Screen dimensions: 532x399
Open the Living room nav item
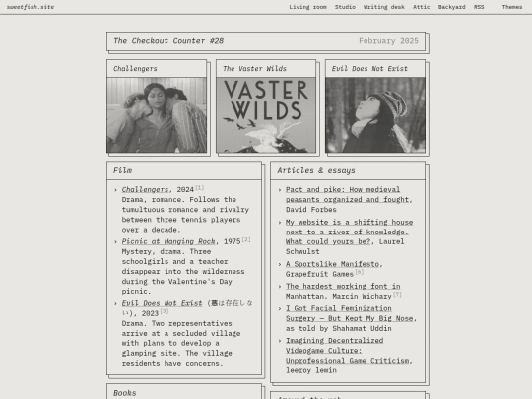tap(307, 7)
